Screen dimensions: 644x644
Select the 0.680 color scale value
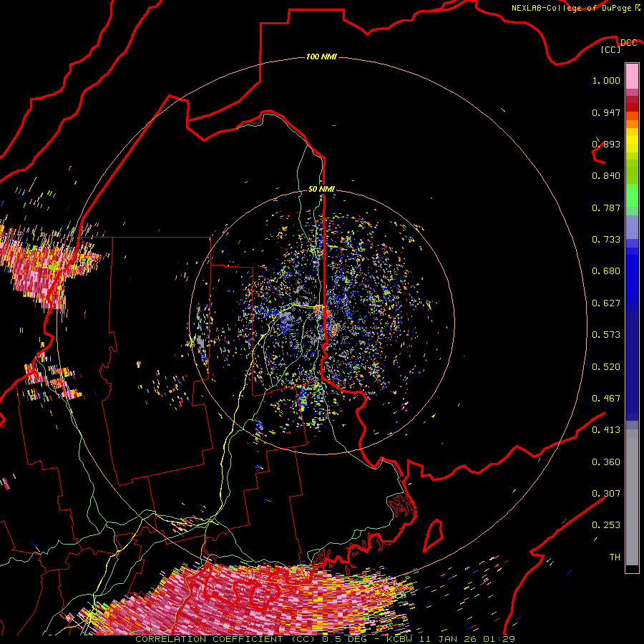tap(606, 271)
